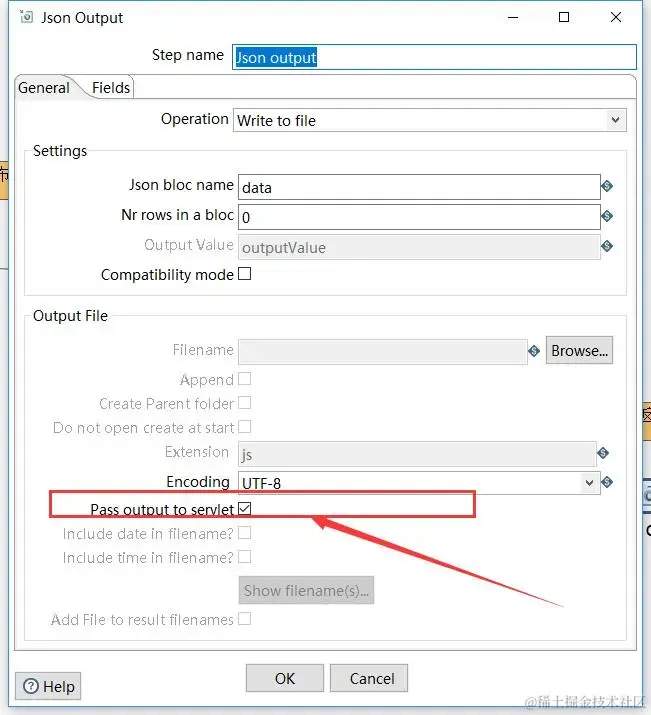Click the variable icon beside Encoding dropdown
The height and width of the screenshot is (715, 651).
coord(607,482)
